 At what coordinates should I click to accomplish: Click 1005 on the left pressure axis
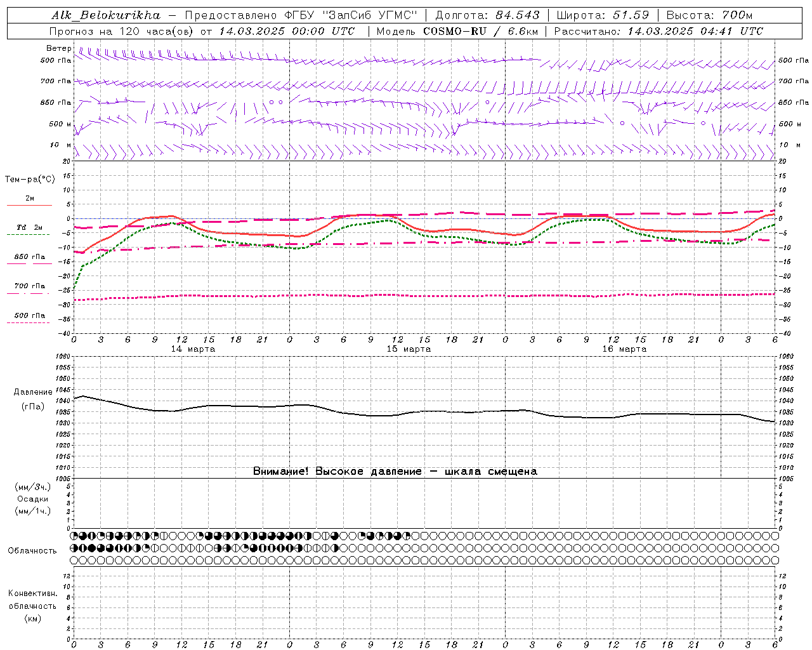point(63,479)
